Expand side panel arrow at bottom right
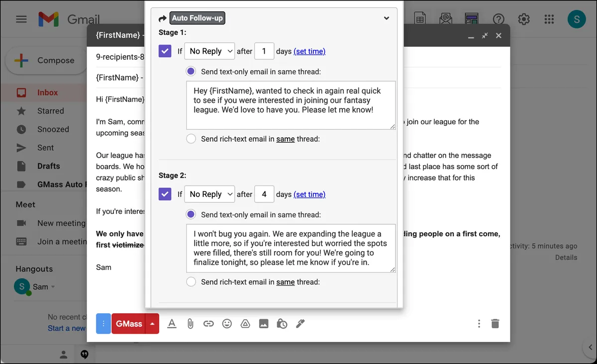Viewport: 597px width, 364px height. pos(590,348)
